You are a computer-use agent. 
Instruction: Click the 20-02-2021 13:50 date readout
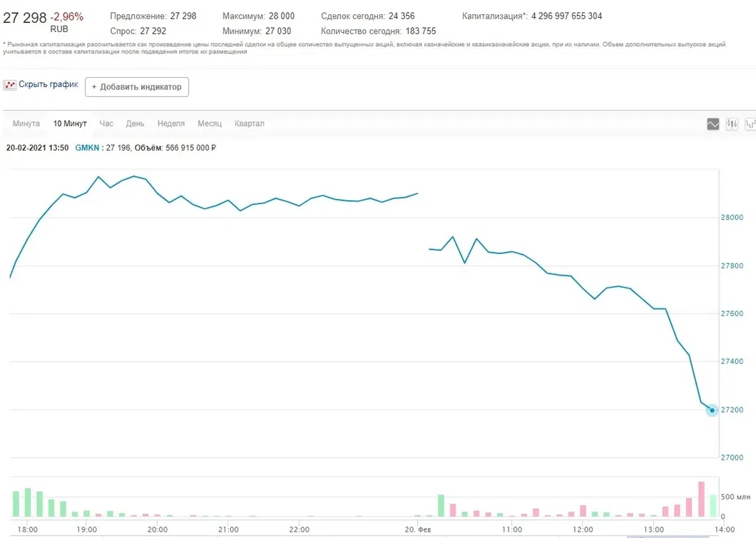click(37, 148)
